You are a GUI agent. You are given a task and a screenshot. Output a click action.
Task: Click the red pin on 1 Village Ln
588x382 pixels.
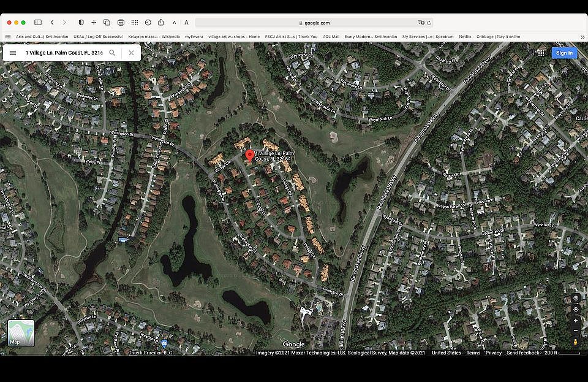(x=249, y=155)
